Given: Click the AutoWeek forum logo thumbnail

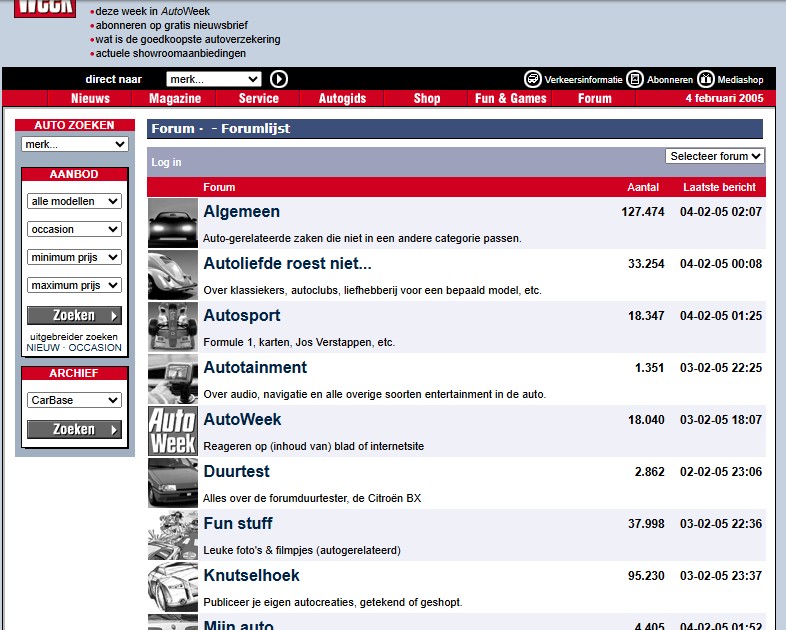Looking at the screenshot, I should coord(173,431).
